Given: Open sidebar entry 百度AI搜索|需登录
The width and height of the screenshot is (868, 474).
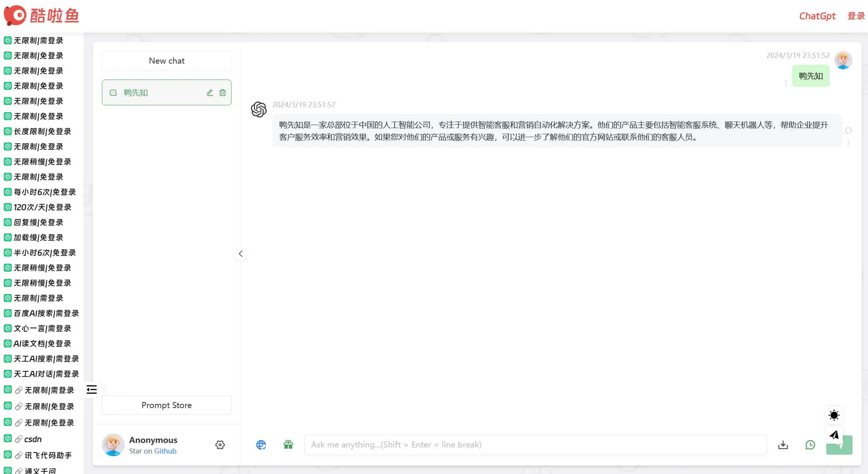Looking at the screenshot, I should pos(41,313).
